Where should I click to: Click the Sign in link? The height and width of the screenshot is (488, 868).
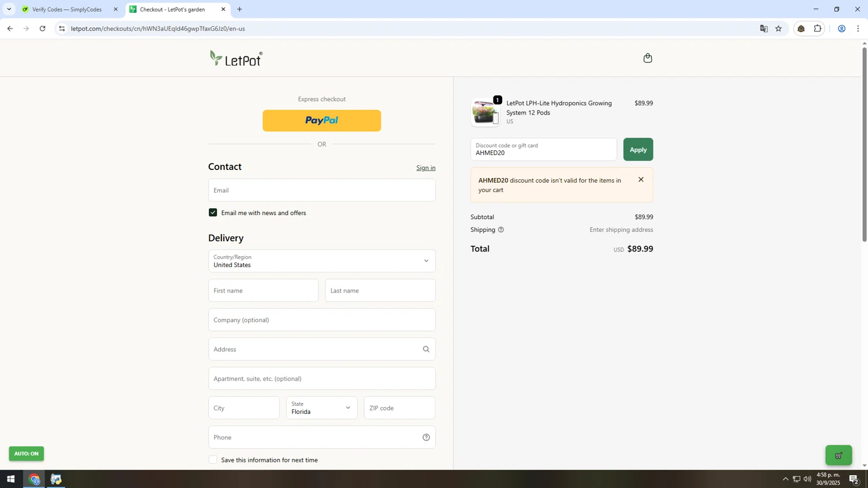click(426, 168)
